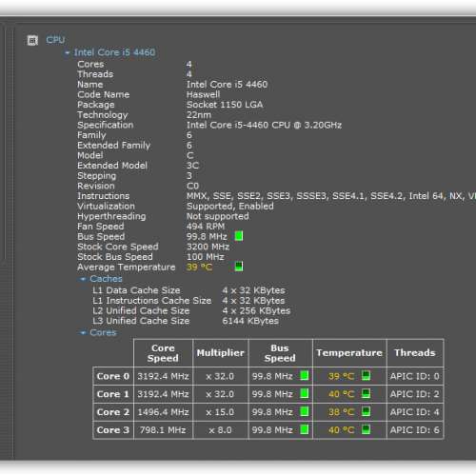The image size is (476, 476).
Task: Collapse the Cores section
Action: [83, 332]
